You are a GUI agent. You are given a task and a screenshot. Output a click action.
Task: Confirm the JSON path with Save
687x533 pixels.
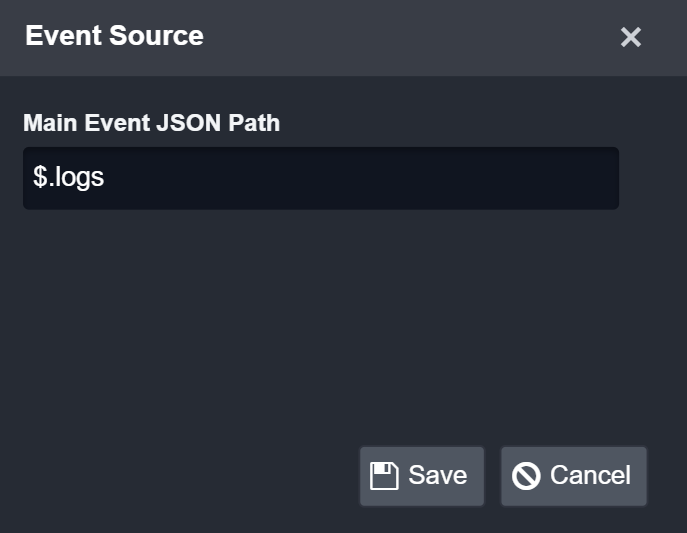421,476
